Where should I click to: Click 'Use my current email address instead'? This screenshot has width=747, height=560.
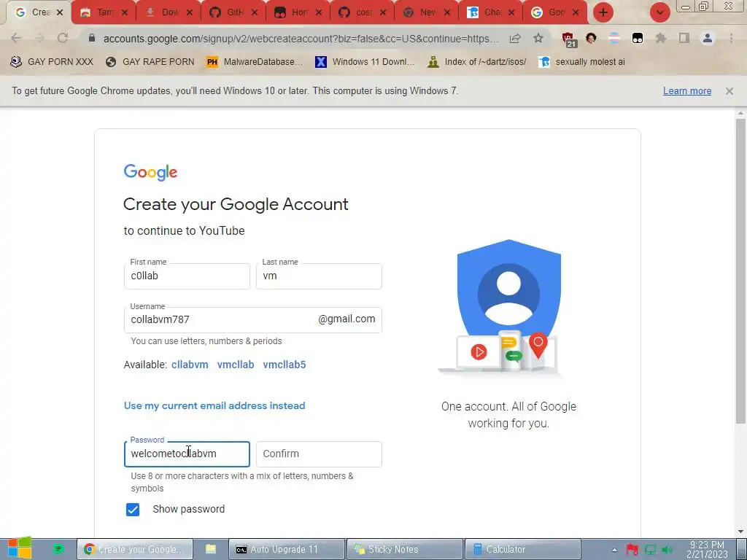pos(214,405)
